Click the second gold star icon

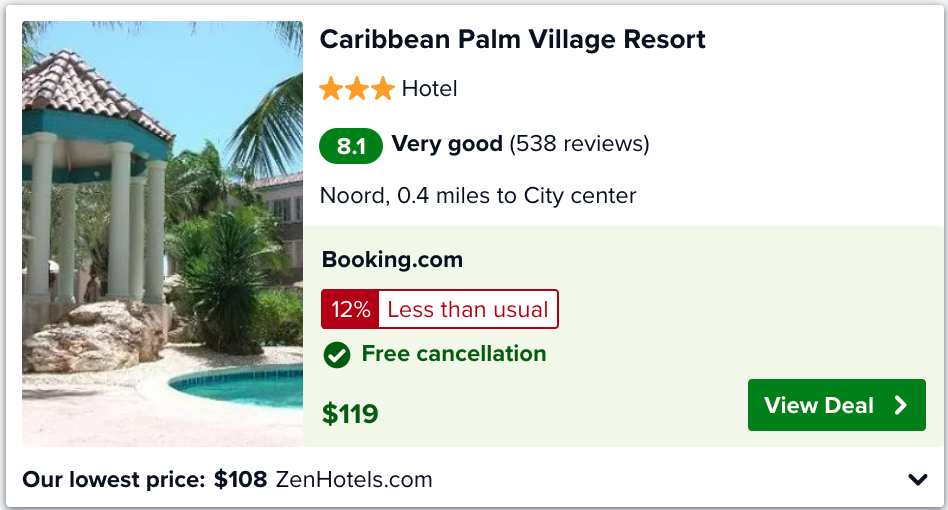[357, 89]
